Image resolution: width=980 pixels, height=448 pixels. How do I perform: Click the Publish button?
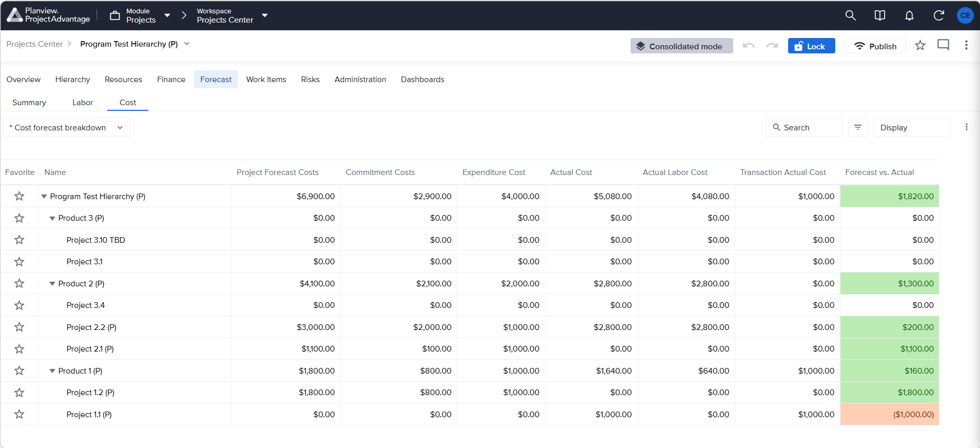click(x=875, y=46)
